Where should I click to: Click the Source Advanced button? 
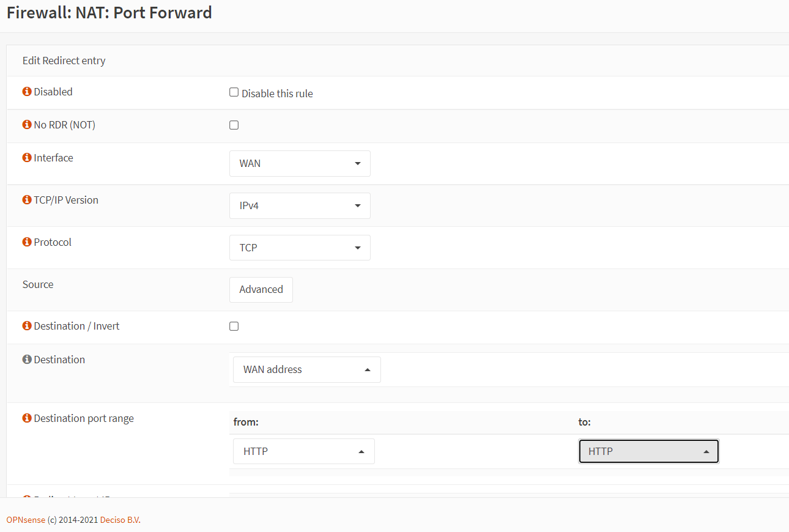[x=261, y=290]
